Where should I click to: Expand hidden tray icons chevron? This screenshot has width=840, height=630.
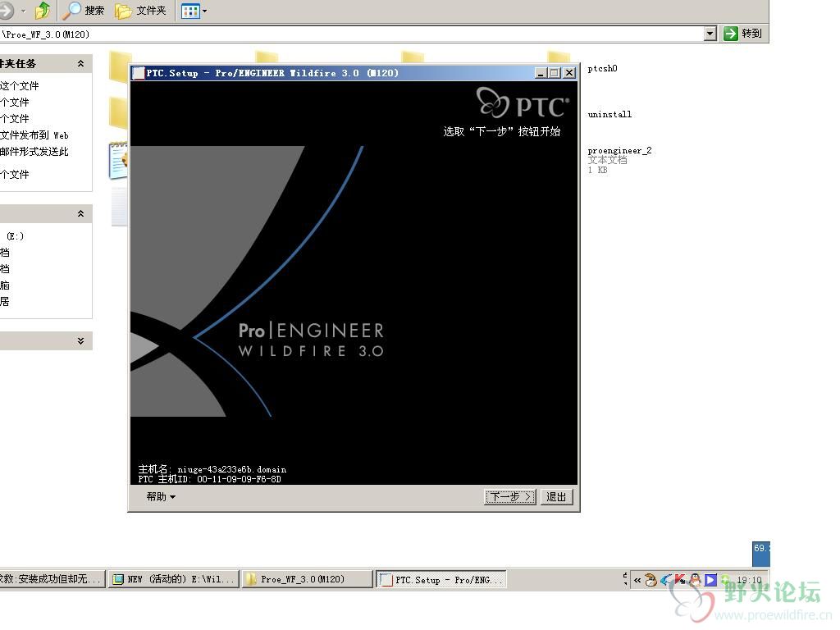point(637,580)
